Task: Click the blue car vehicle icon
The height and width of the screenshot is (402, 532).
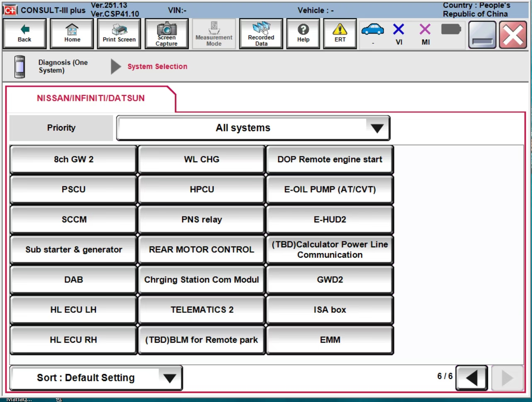Action: [x=373, y=30]
